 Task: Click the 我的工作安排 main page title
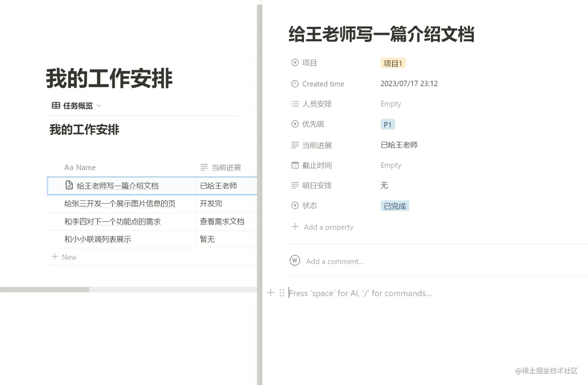pyautogui.click(x=109, y=78)
